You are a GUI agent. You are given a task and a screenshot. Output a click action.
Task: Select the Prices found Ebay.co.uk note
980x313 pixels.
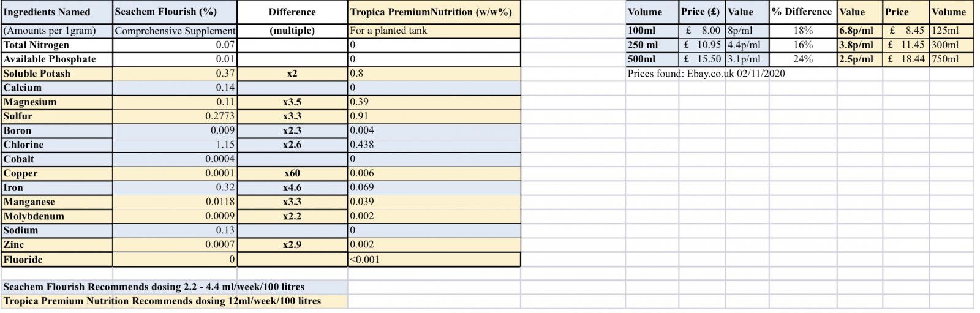click(706, 74)
